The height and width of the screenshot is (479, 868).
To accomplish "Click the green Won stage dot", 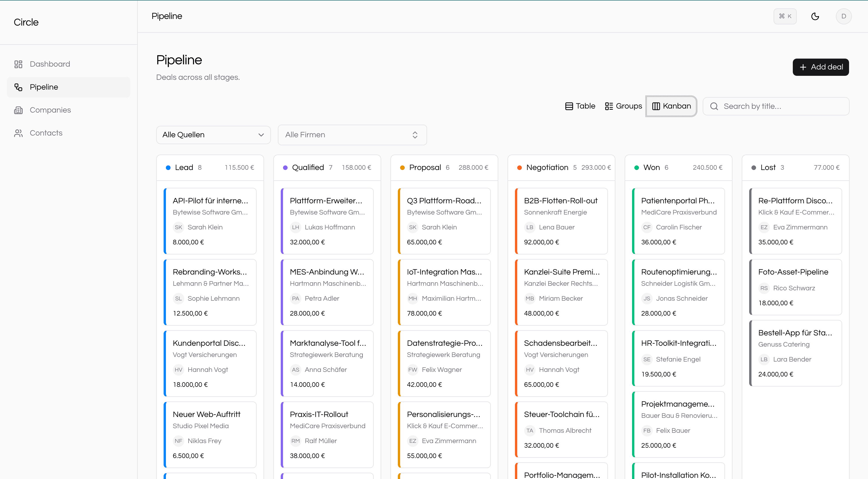I will (x=636, y=167).
